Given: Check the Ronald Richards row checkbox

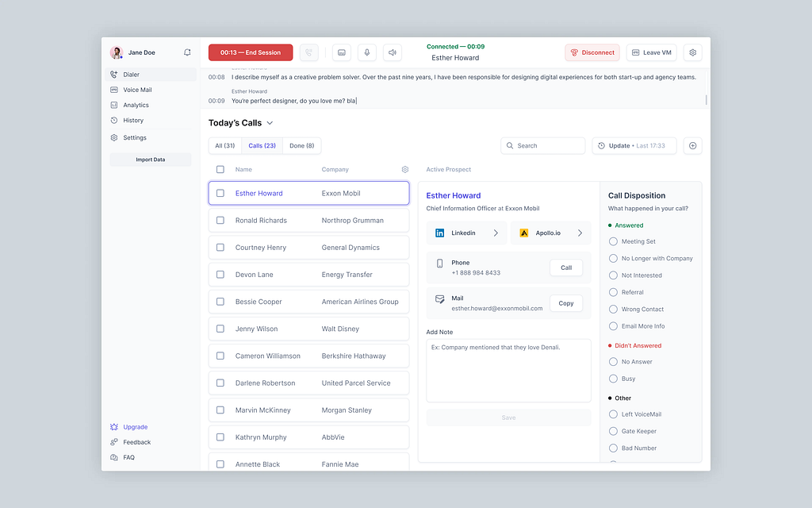Looking at the screenshot, I should click(220, 221).
